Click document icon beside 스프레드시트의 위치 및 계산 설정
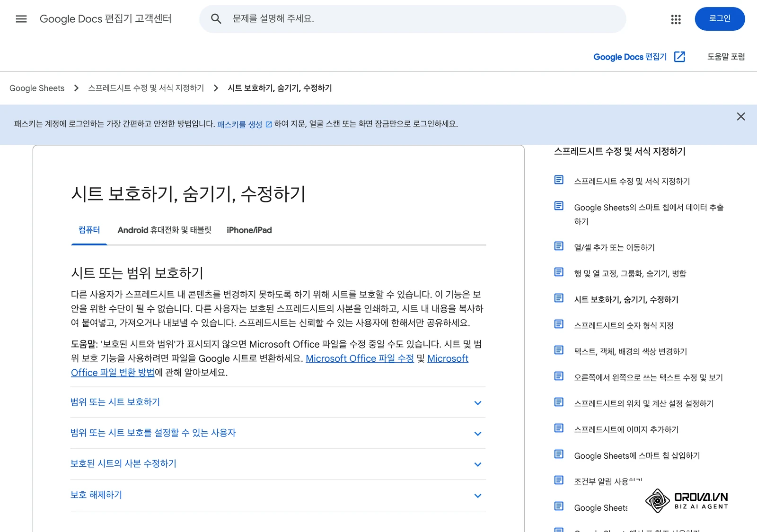757x532 pixels. click(559, 402)
